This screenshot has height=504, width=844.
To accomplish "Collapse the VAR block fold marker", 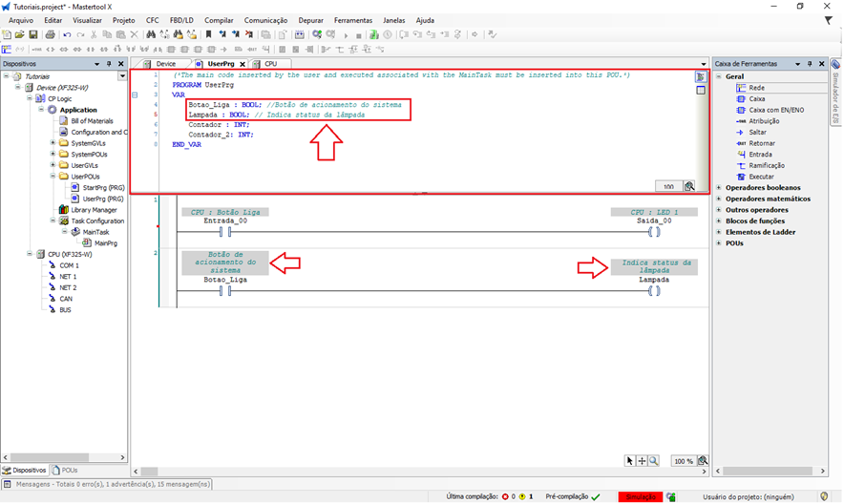I will point(135,95).
